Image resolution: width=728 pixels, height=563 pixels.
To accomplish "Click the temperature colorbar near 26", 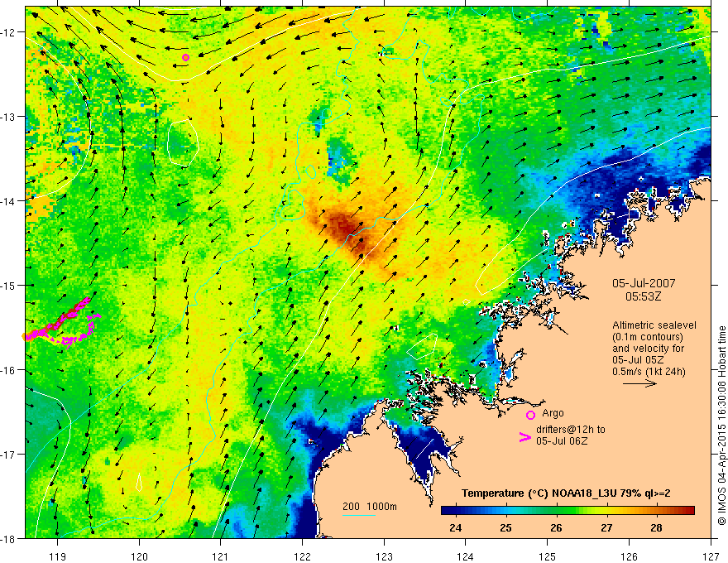I will coord(556,510).
